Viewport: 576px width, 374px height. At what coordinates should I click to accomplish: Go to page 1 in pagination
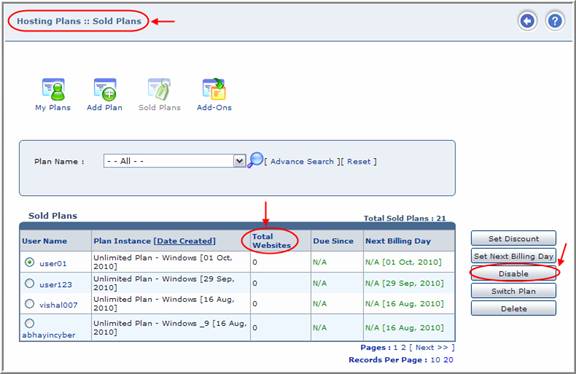click(x=396, y=348)
